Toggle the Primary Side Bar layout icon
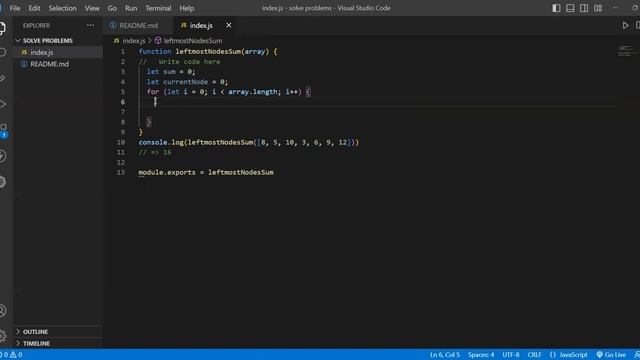Screen dimensions: 640x360 click(556, 8)
